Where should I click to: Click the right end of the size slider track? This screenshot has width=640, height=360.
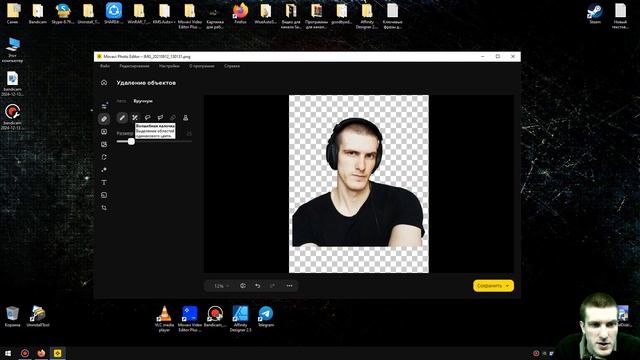[x=191, y=141]
